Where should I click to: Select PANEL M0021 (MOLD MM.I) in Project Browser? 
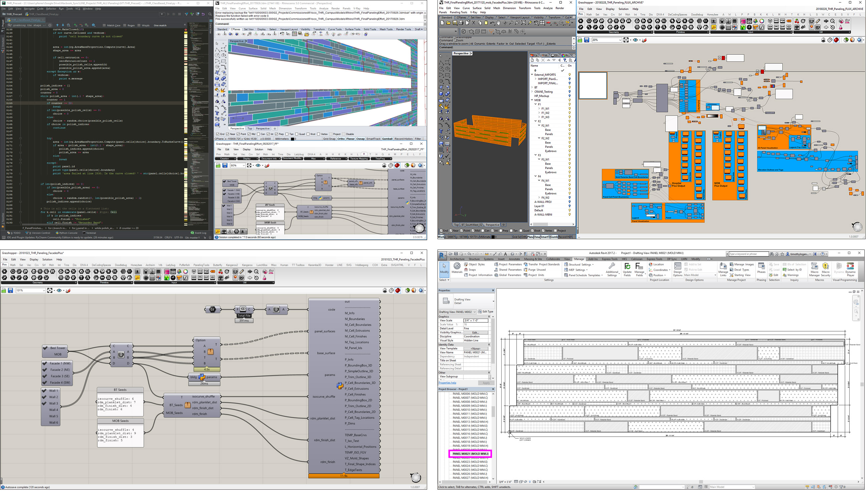pyautogui.click(x=471, y=454)
